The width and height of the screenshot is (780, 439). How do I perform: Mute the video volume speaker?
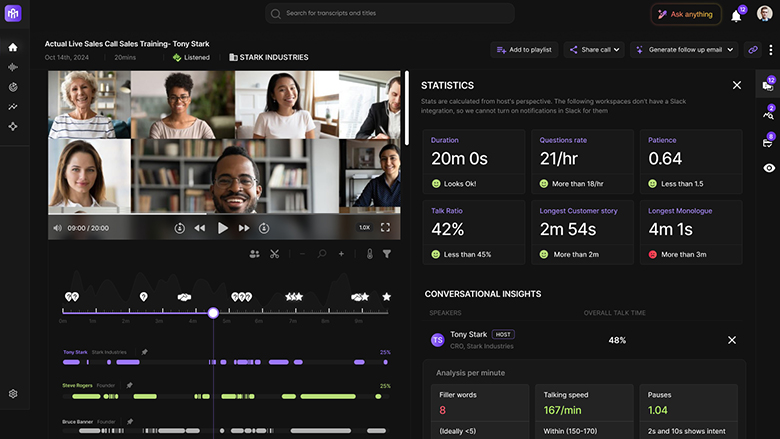coord(57,228)
